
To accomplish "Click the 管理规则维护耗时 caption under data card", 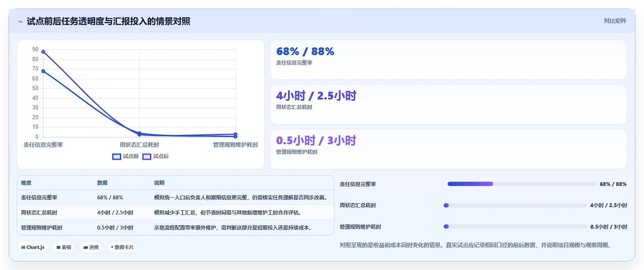I will coord(297,152).
